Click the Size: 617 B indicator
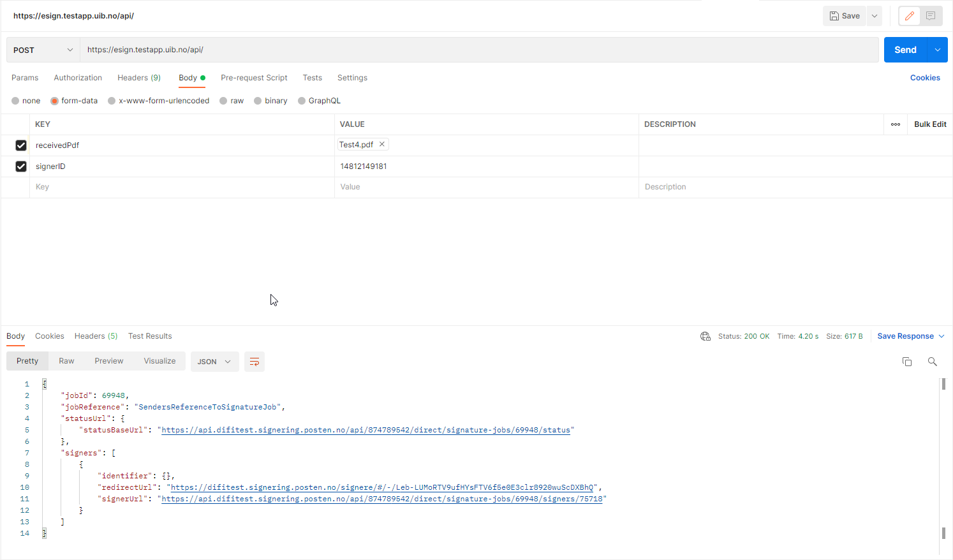 click(x=845, y=336)
